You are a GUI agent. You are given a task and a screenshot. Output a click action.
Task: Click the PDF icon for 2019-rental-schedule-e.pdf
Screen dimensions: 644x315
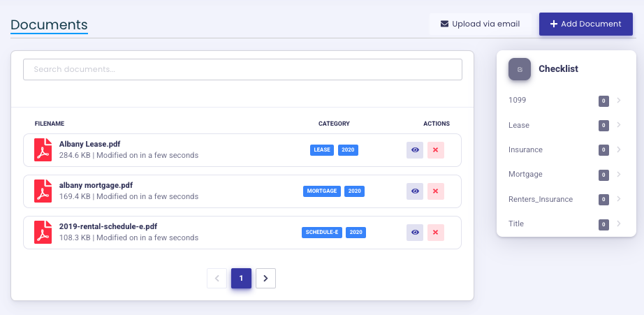coord(43,232)
